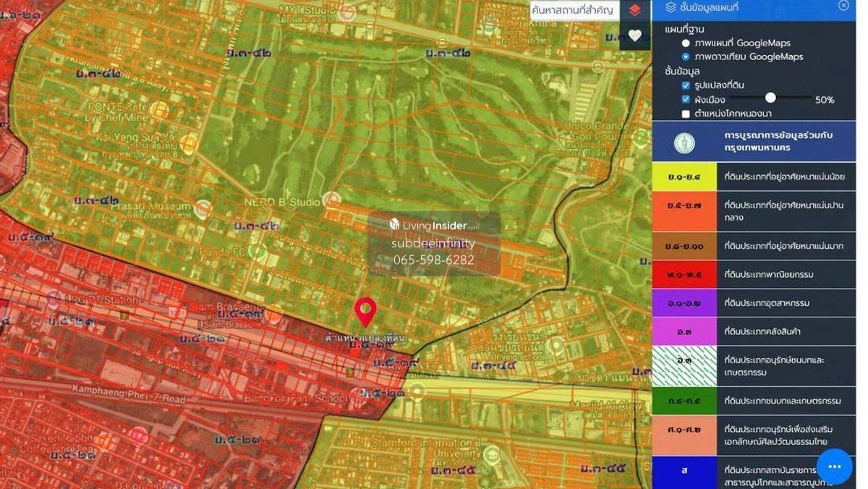
Task: Enable the ตำแหน่งโคกหนองนา checkbox
Action: tap(686, 114)
